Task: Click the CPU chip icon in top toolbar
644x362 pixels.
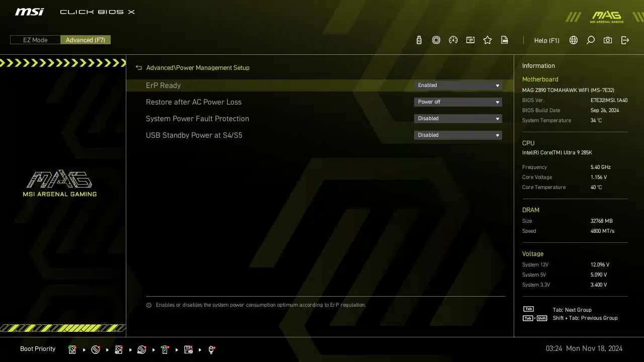Action: coord(436,40)
